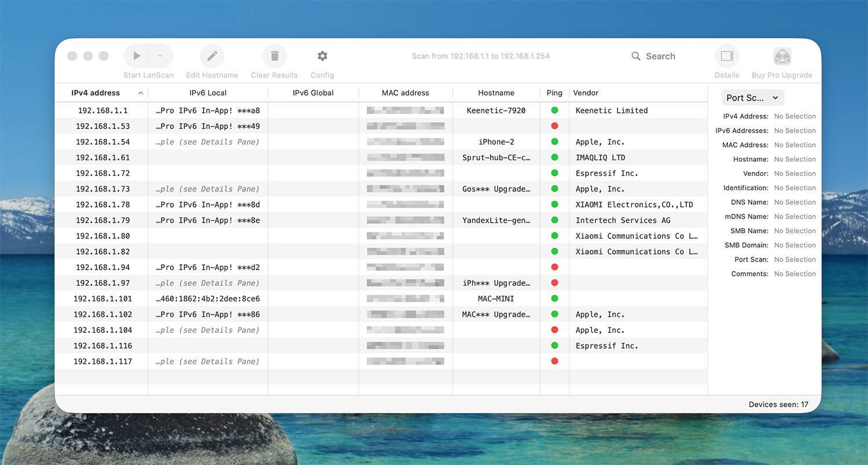The image size is (868, 465).
Task: Toggle the Details pane icon
Action: [727, 56]
